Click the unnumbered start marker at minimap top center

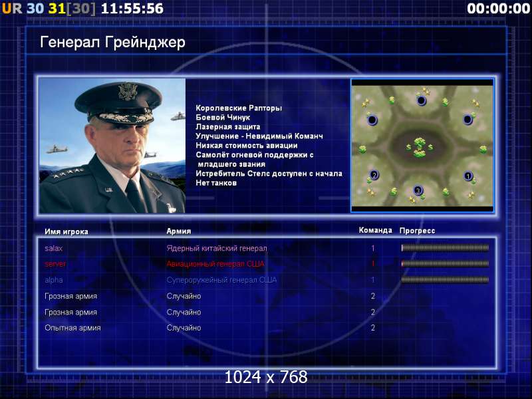[x=421, y=100]
